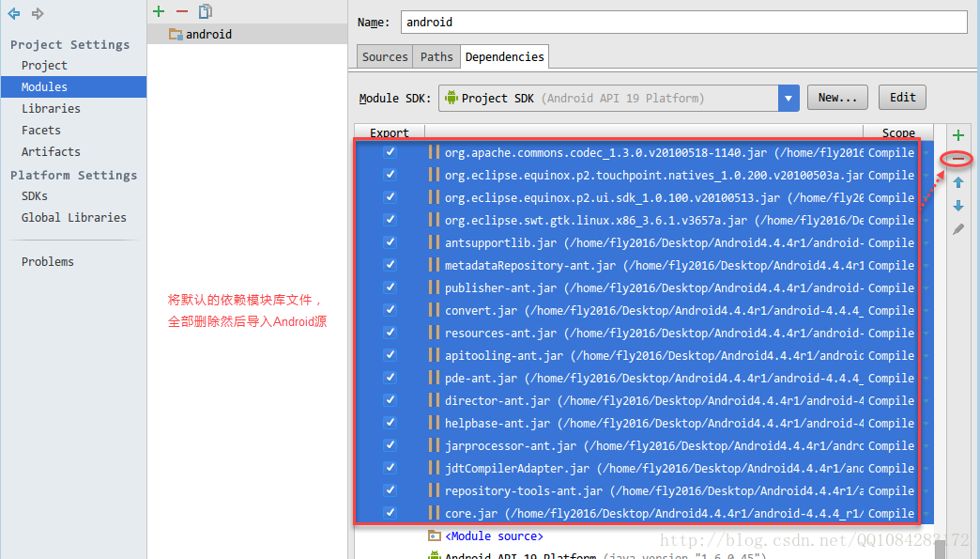
Task: Open Global Libraries settings
Action: (x=74, y=217)
